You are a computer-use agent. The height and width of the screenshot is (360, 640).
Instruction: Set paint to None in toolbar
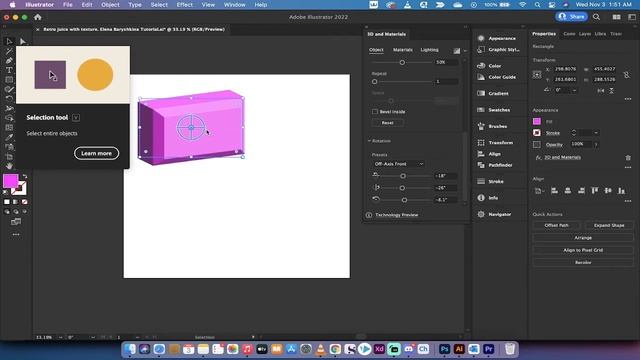pyautogui.click(x=24, y=202)
